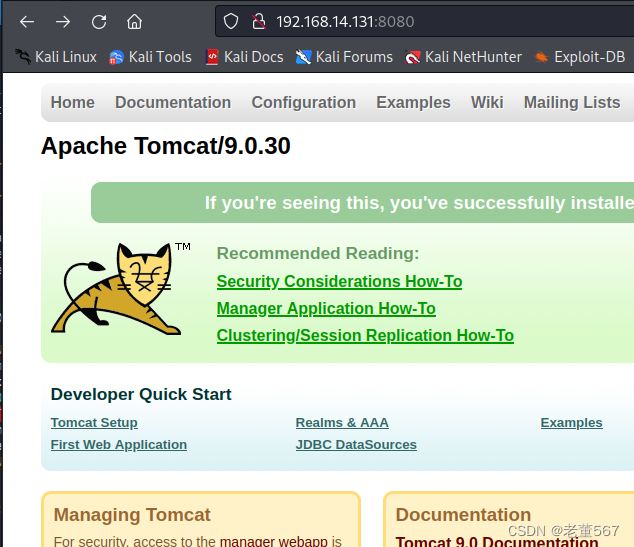Screen dimensions: 634x547
Task: Open the Kali Tools bookmark
Action: point(150,57)
